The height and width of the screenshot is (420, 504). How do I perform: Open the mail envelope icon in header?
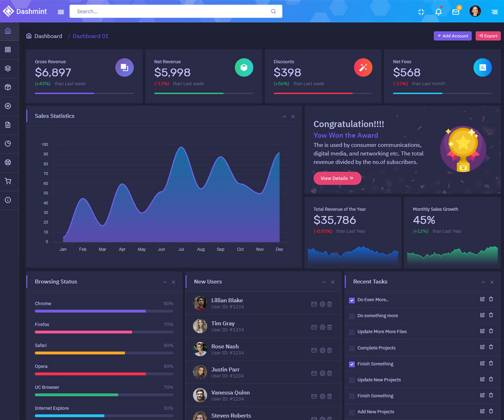[456, 12]
